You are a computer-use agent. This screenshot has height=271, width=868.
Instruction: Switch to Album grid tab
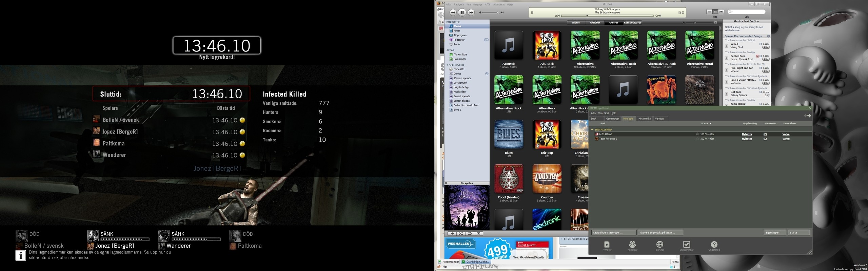point(576,23)
